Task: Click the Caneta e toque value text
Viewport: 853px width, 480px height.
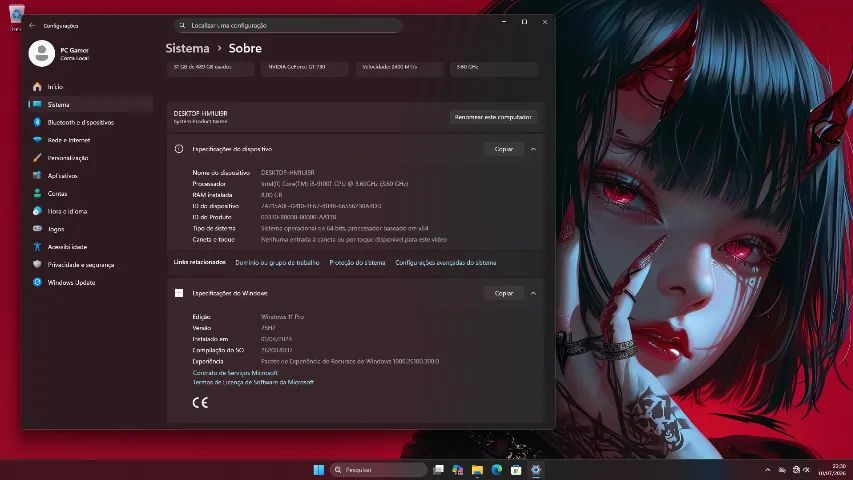Action: point(354,239)
